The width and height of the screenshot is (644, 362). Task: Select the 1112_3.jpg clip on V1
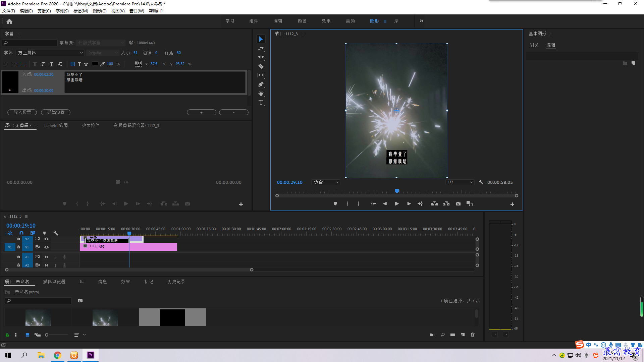[128, 247]
